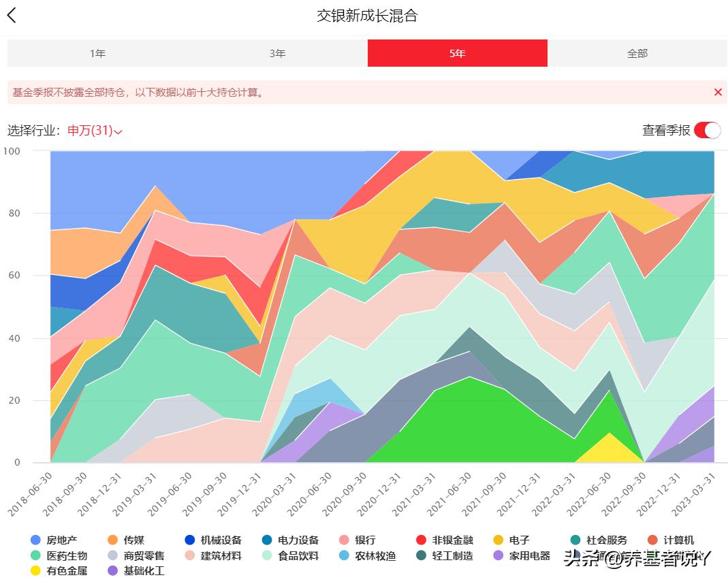Click the 机械设备 blue color dot

(188, 540)
